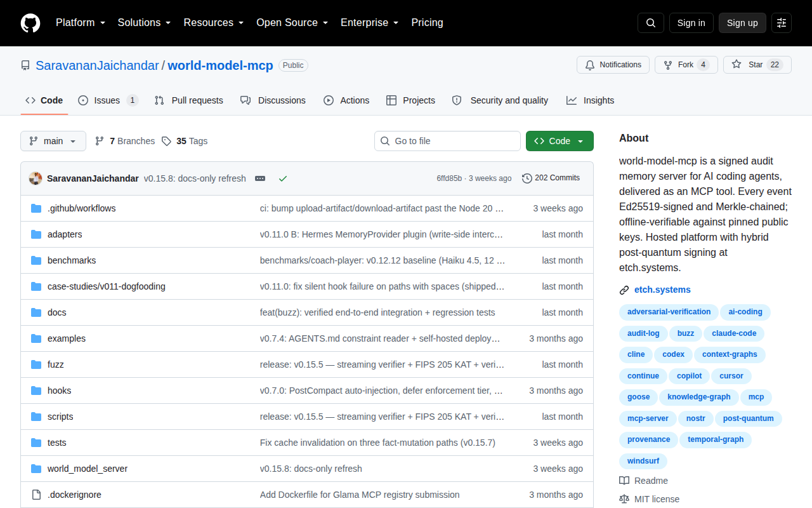Click the 'Fix cache invalidation' commit message
The height and width of the screenshot is (508, 812).
[x=378, y=443]
